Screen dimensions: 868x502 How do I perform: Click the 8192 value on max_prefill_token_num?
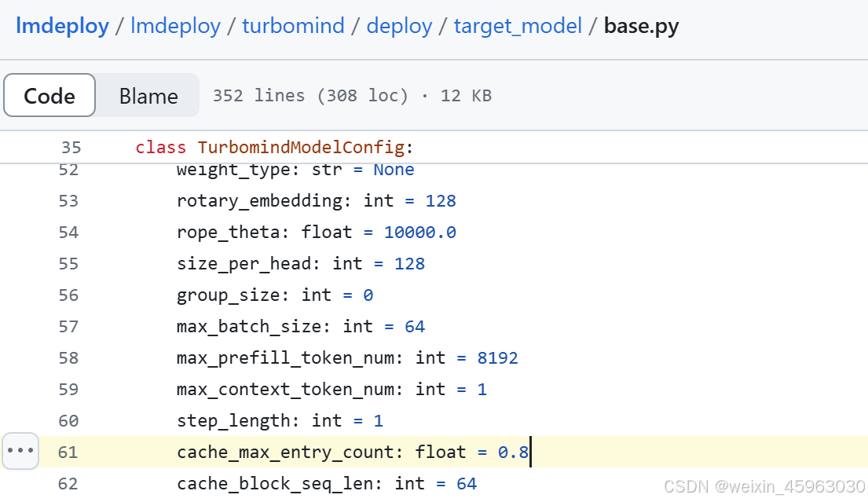(498, 358)
